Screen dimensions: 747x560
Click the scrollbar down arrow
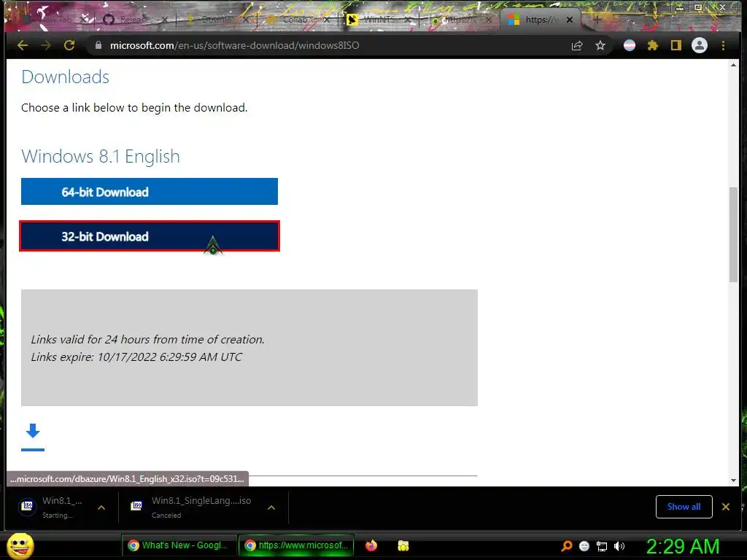pyautogui.click(x=733, y=480)
